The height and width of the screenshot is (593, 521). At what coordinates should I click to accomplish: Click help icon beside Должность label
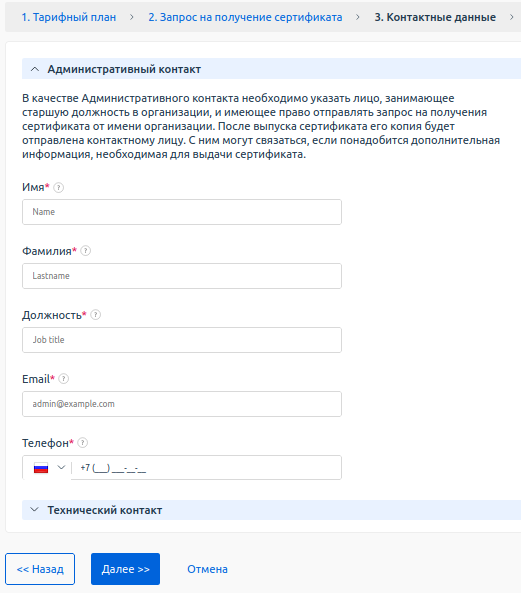[x=96, y=315]
